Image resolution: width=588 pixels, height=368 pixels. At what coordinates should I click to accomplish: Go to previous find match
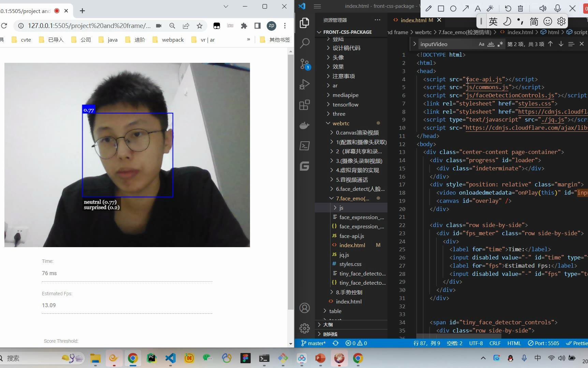coord(550,44)
